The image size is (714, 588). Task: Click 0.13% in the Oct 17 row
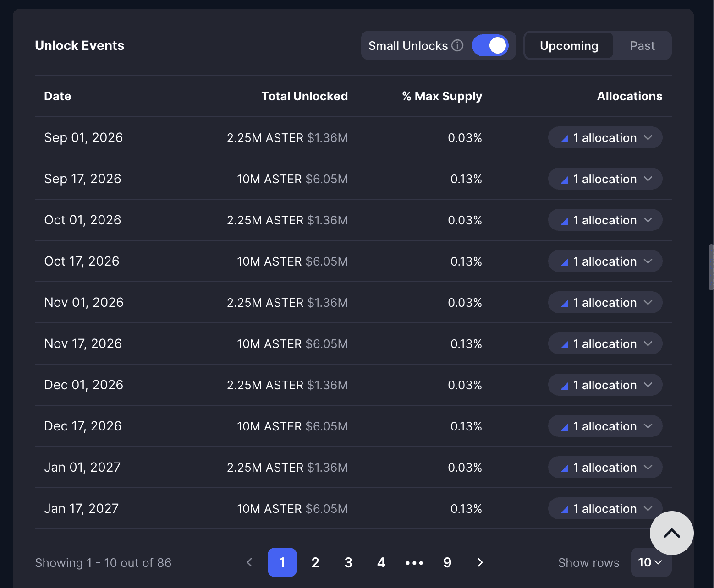click(467, 261)
